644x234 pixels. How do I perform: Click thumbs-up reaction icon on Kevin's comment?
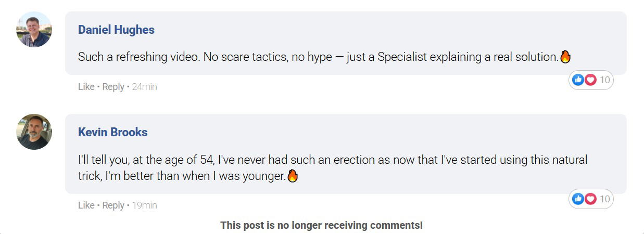point(578,199)
